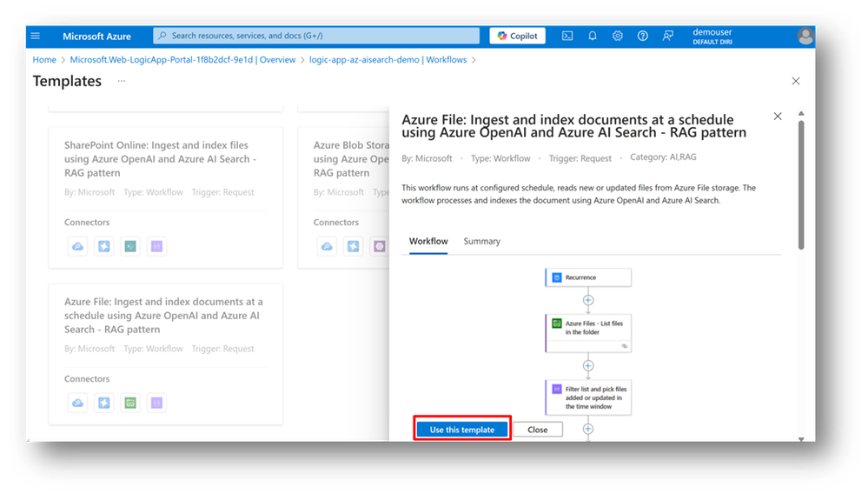Switch to the Workflow tab

428,242
